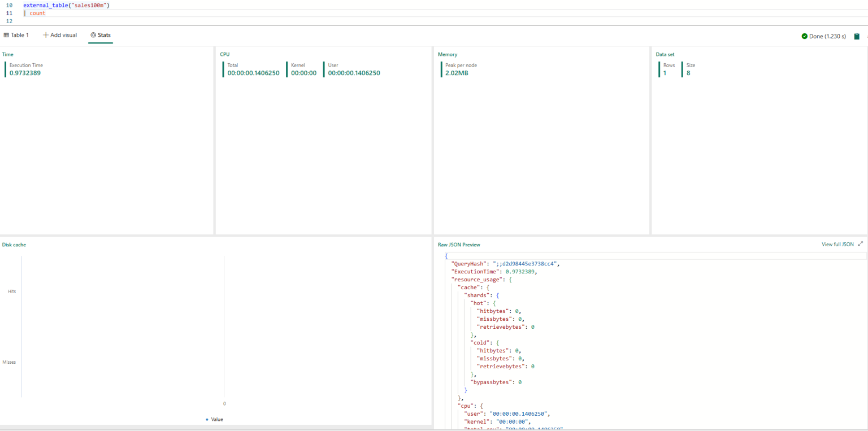868x431 pixels.
Task: Click the Execution Time value 0.9732389 in Time card
Action: point(25,73)
